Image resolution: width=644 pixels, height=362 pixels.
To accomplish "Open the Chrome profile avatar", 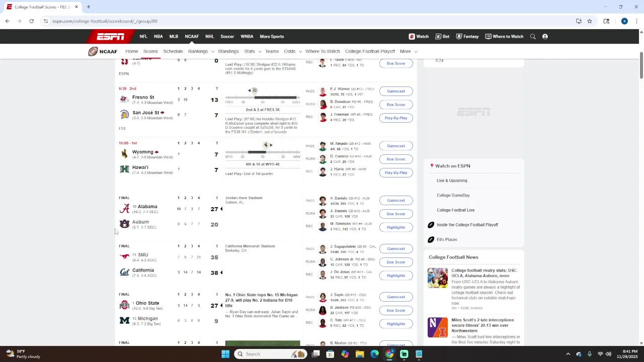I will (x=624, y=21).
